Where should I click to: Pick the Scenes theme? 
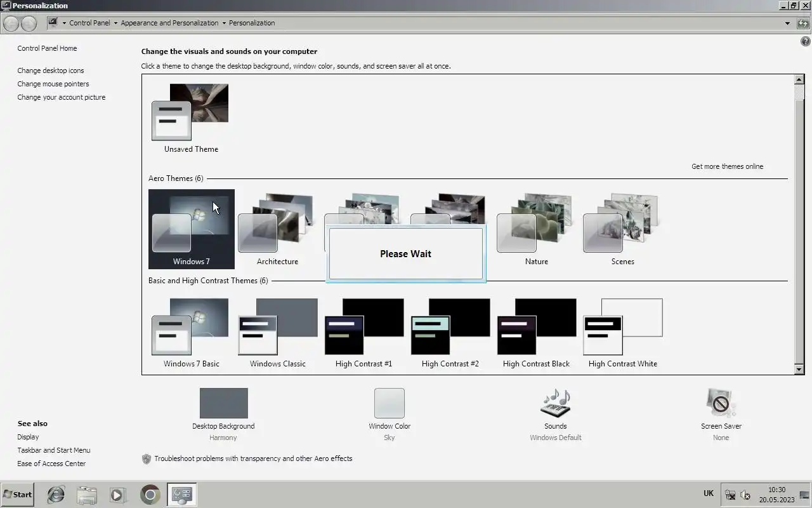click(x=622, y=229)
